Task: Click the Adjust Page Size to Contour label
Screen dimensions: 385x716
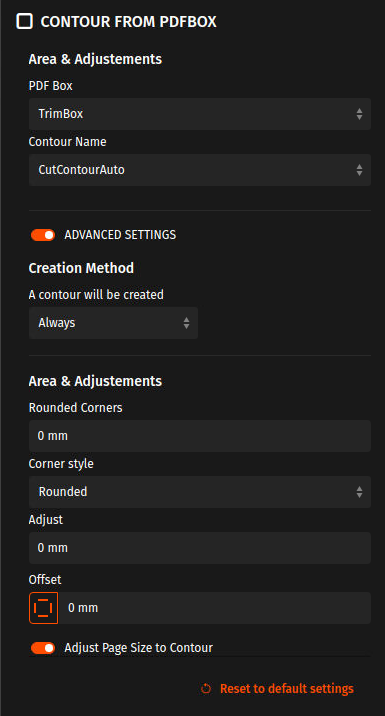Action: [x=138, y=648]
